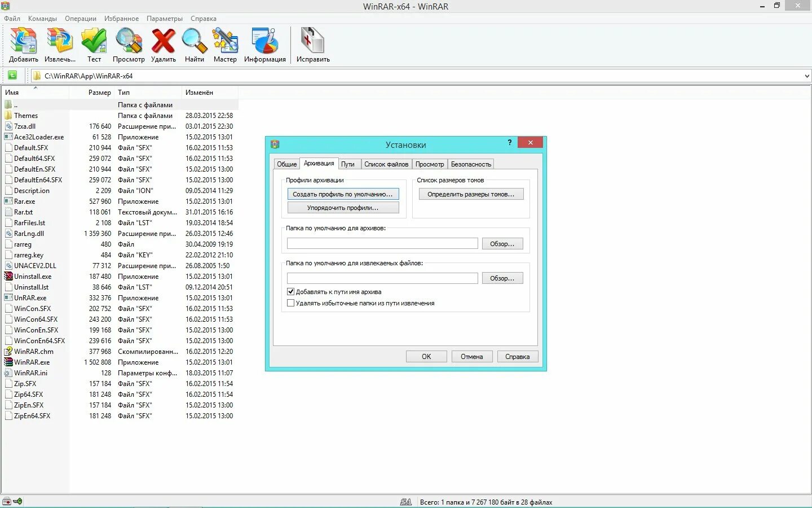Switch to the Безопасность tab
The width and height of the screenshot is (812, 508).
pos(471,164)
